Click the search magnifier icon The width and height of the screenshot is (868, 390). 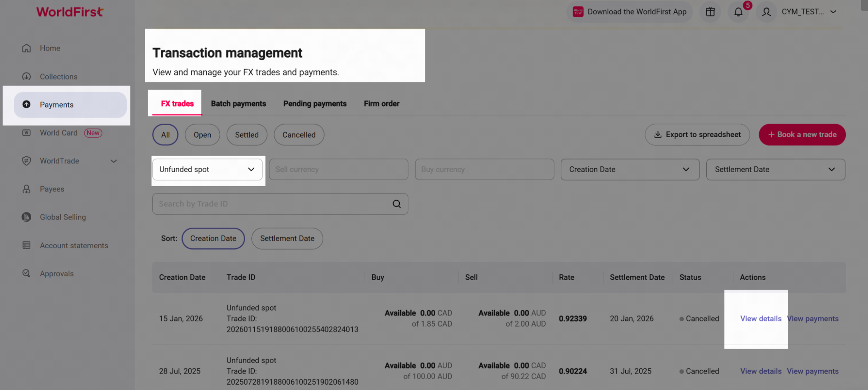tap(397, 204)
